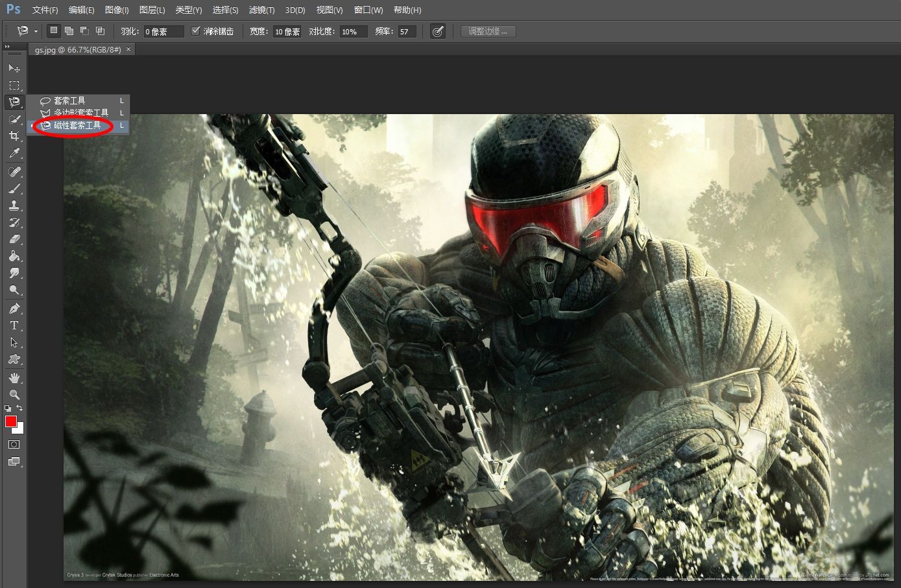901x588 pixels.
Task: Select Intersect with Selection mode
Action: click(x=100, y=30)
